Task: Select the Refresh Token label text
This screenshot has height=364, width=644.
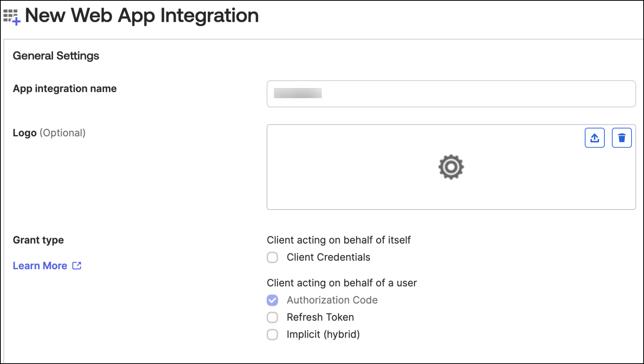Action: coord(320,318)
